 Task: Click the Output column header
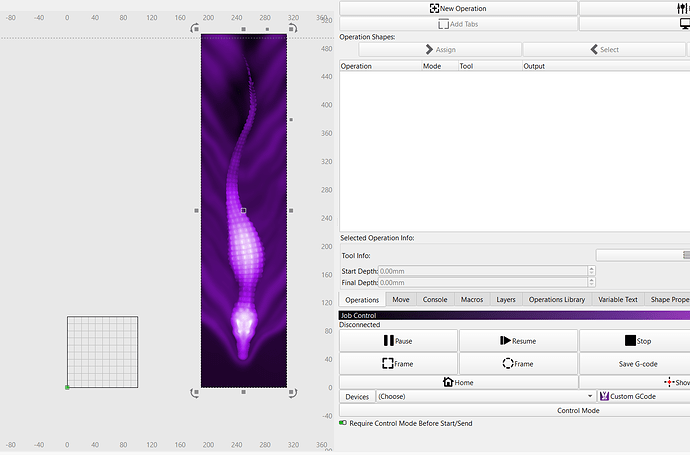(606, 66)
